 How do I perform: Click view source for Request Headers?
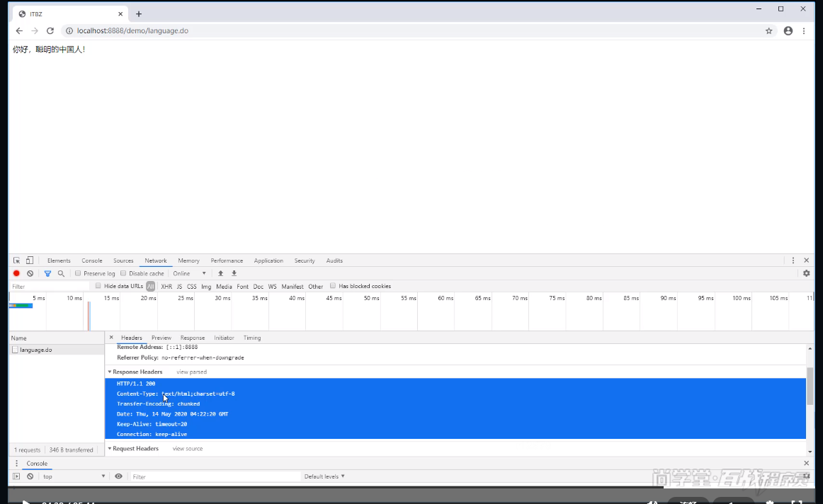point(188,448)
